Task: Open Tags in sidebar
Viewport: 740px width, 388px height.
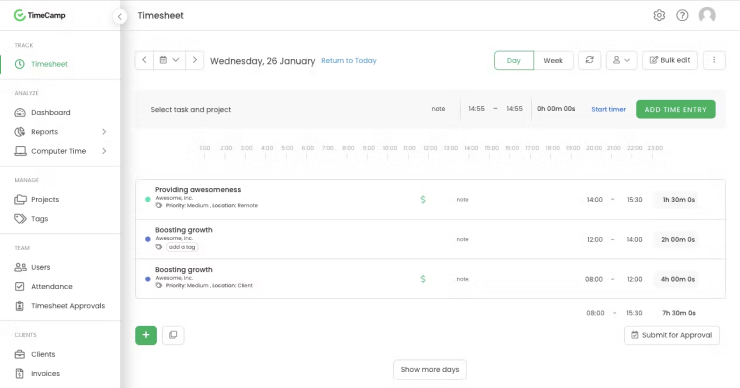Action: point(39,219)
